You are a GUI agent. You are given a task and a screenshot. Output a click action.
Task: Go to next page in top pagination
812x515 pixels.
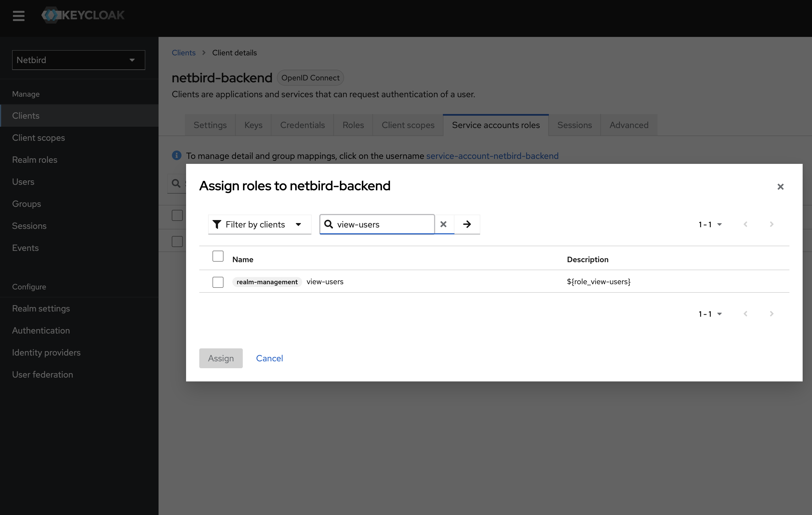coord(772,224)
